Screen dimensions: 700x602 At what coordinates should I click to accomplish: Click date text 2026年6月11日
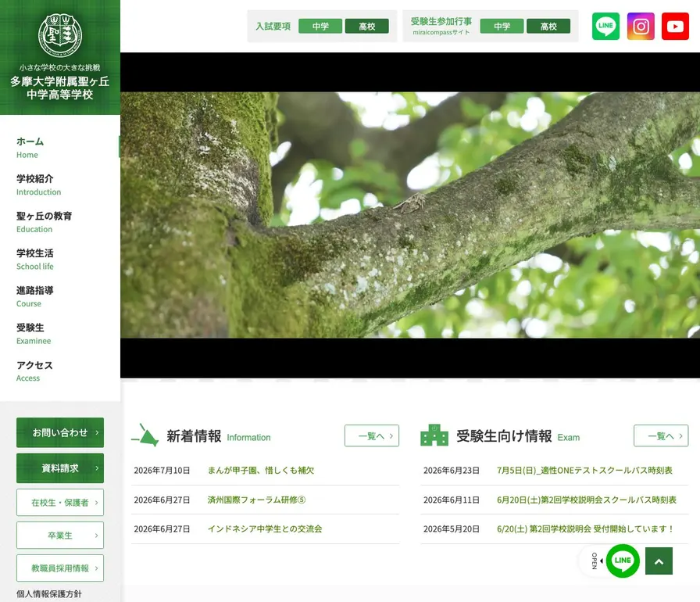pos(452,500)
